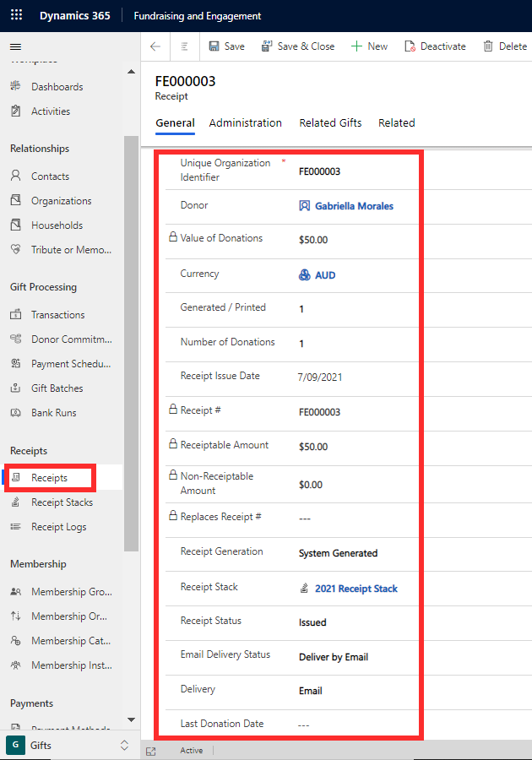Image resolution: width=532 pixels, height=760 pixels.
Task: Click the Dashboards sidebar icon
Action: pos(15,86)
